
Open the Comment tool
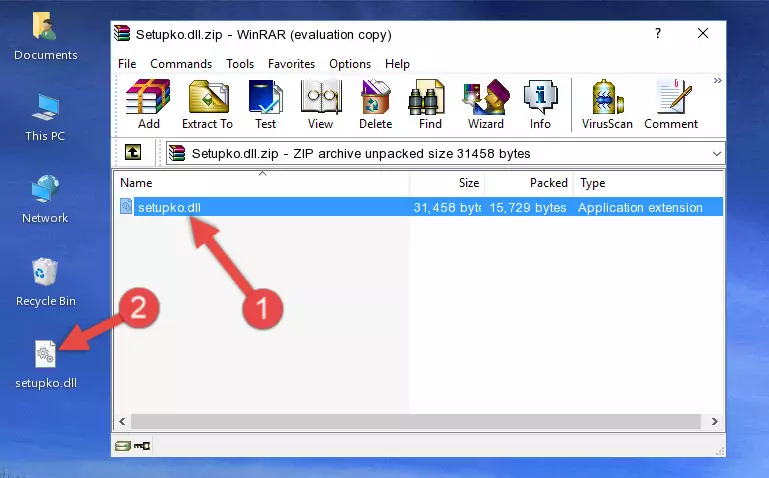point(671,104)
